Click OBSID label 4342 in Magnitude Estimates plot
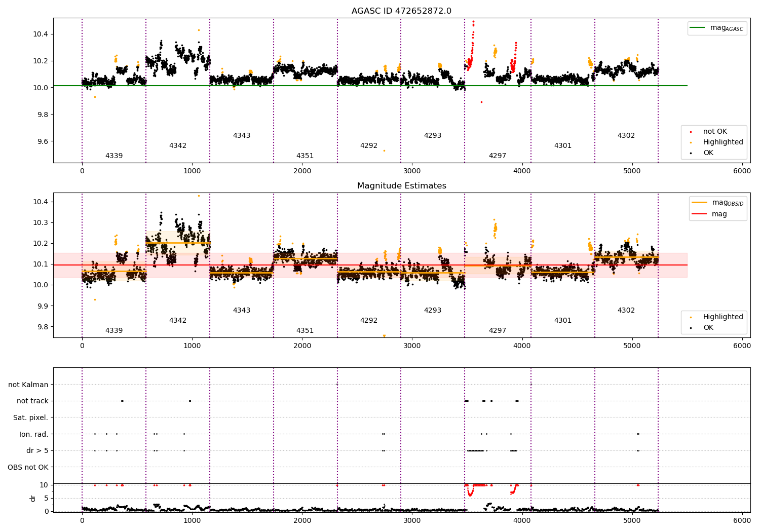Viewport: 760px width, 532px height. (x=178, y=321)
